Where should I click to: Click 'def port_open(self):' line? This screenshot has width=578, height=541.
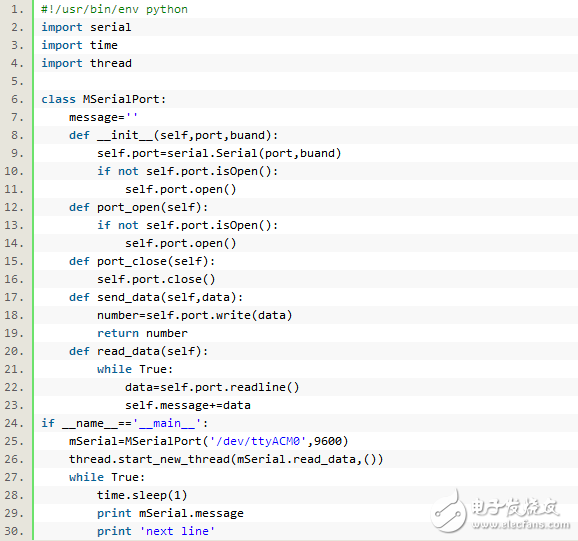(138, 207)
